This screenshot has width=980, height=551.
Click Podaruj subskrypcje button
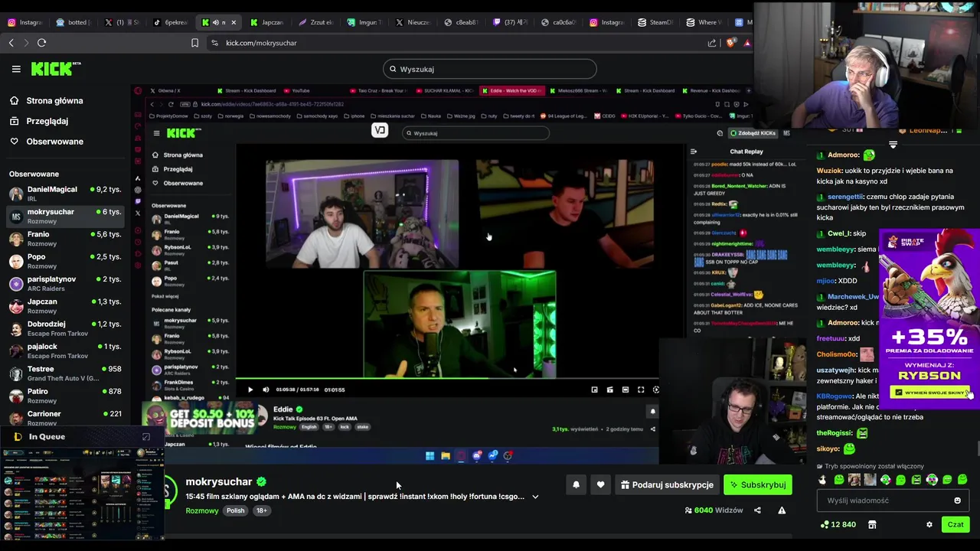[667, 484]
